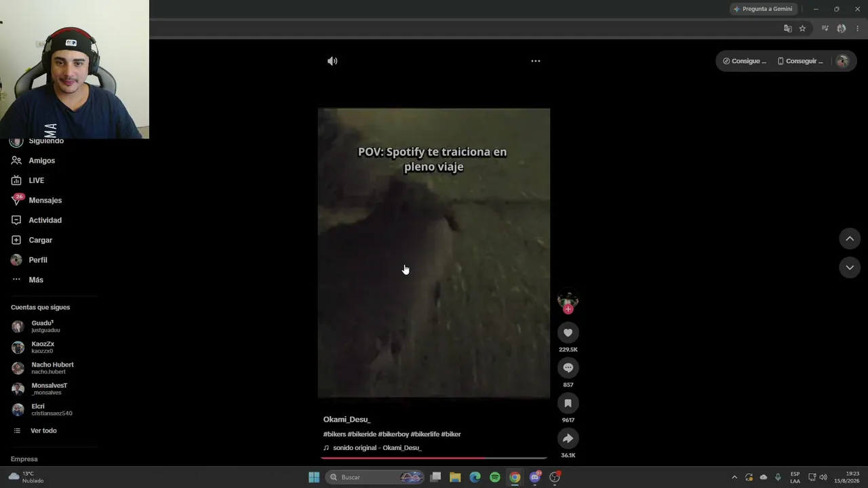This screenshot has height=488, width=868.
Task: Like the video with 229.5K likes
Action: tap(568, 332)
